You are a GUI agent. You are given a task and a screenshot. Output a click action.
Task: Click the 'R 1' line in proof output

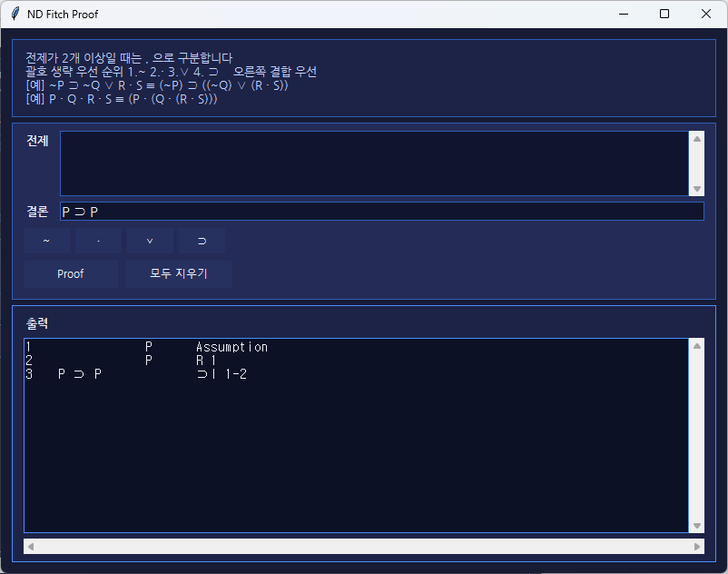pyautogui.click(x=206, y=361)
